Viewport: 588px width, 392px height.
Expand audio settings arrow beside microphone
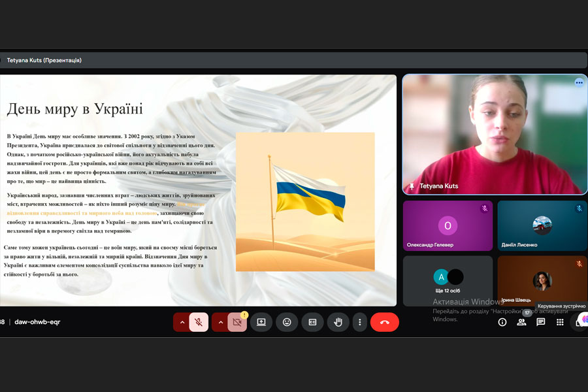click(x=182, y=322)
